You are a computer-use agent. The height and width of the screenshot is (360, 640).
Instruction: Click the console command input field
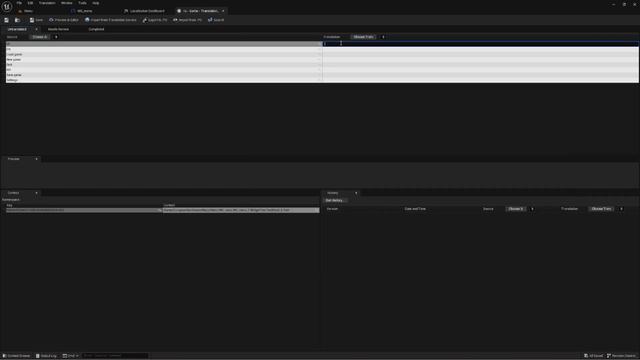[x=115, y=356]
